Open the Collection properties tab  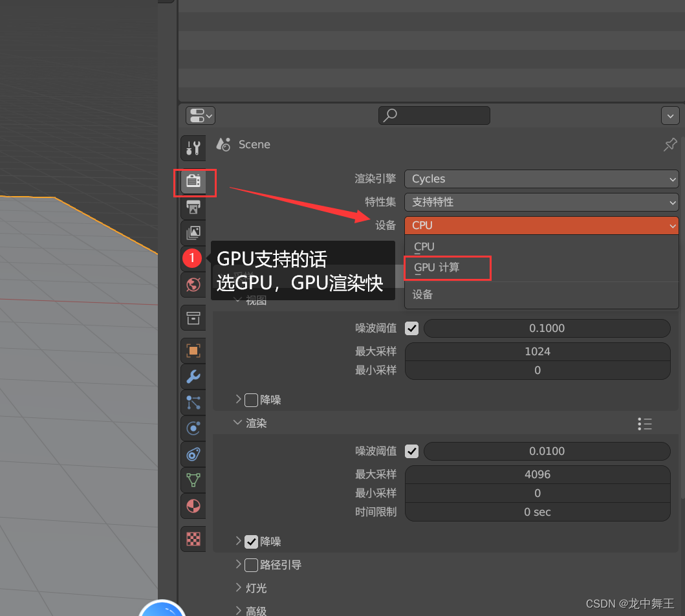(193, 318)
